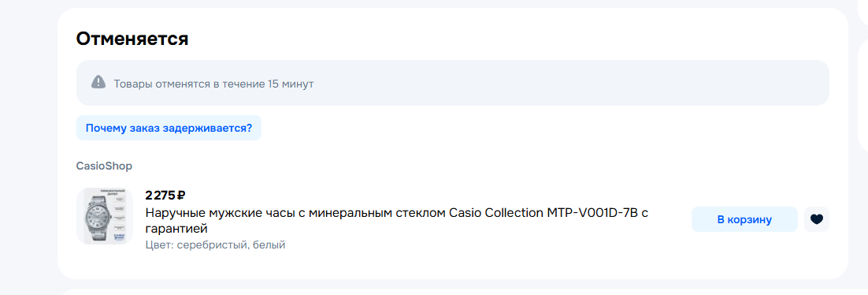
Task: Click the blank page background left of the order card
Action: point(28,144)
